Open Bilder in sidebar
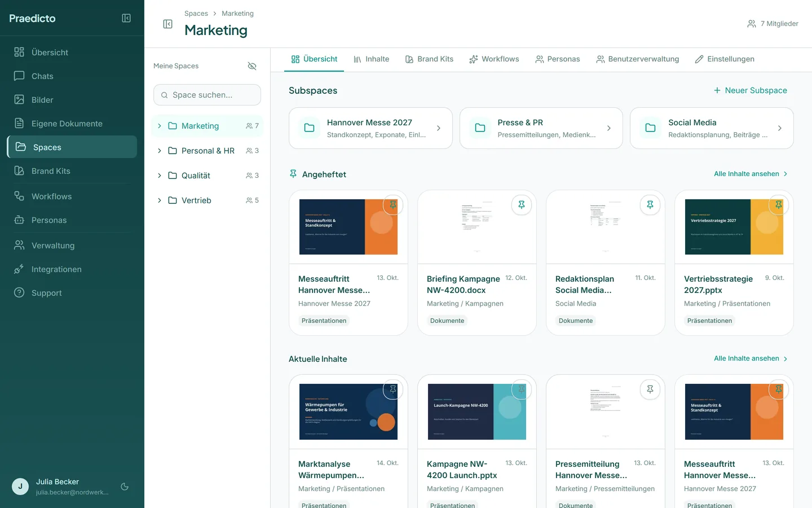This screenshot has height=508, width=812. coord(72,100)
